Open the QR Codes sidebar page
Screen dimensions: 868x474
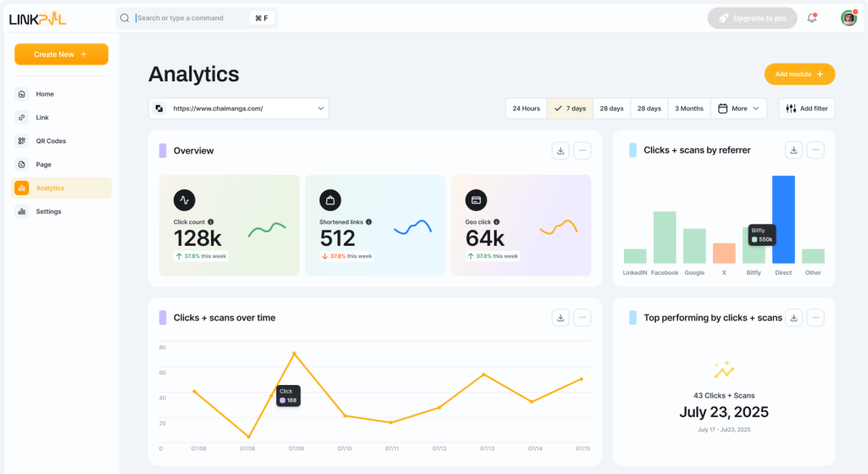click(x=51, y=141)
